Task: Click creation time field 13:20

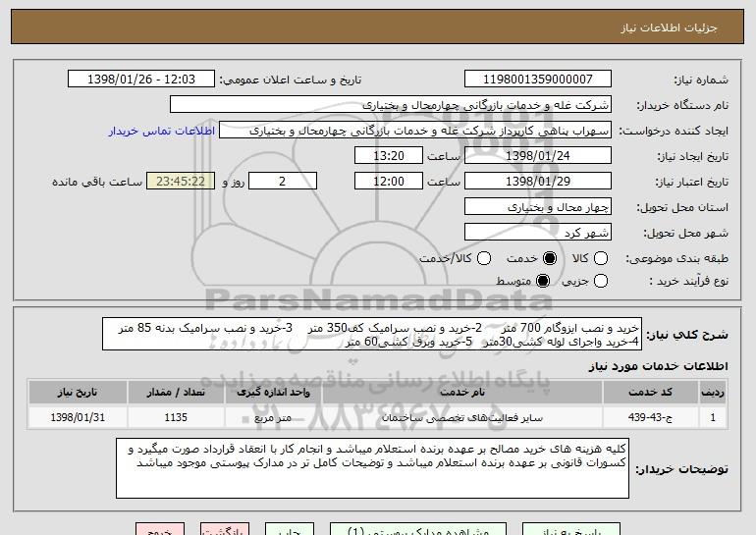Action: 389,156
